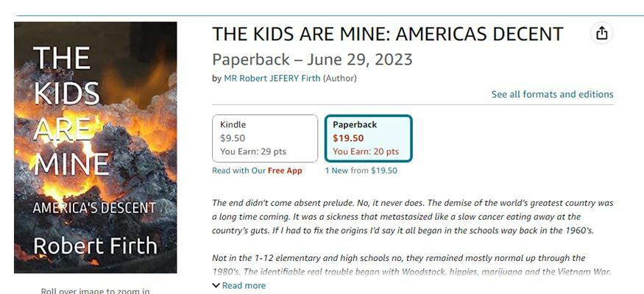Expand the description with Read more chevron

[238, 285]
